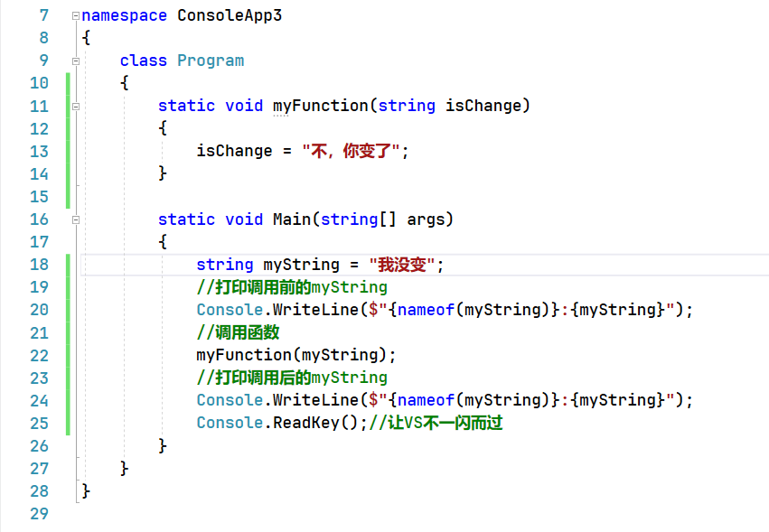769x532 pixels.
Task: Click line number 18 in gutter
Action: (x=39, y=265)
